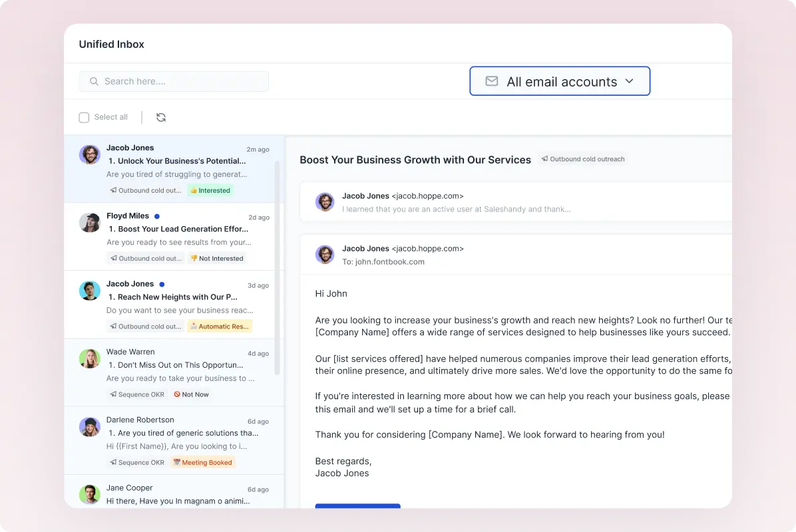Open the All email accounts dropdown

tap(560, 81)
